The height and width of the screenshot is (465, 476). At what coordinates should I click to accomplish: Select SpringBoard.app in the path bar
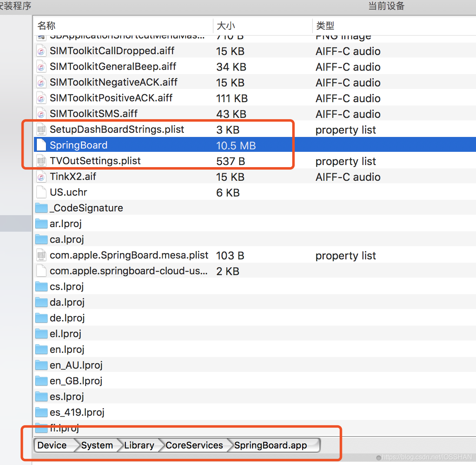coord(270,445)
